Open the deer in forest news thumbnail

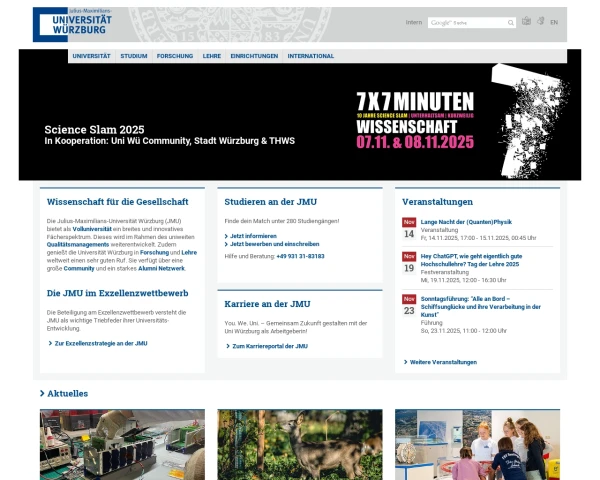tap(300, 444)
